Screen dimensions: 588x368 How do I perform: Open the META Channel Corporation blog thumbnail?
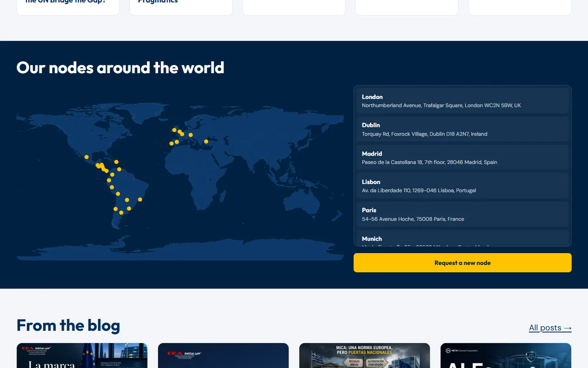point(506,356)
